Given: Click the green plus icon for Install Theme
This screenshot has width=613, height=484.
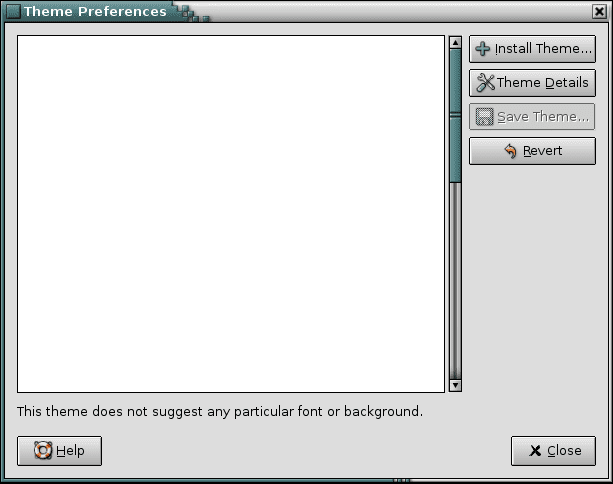Looking at the screenshot, I should (482, 49).
